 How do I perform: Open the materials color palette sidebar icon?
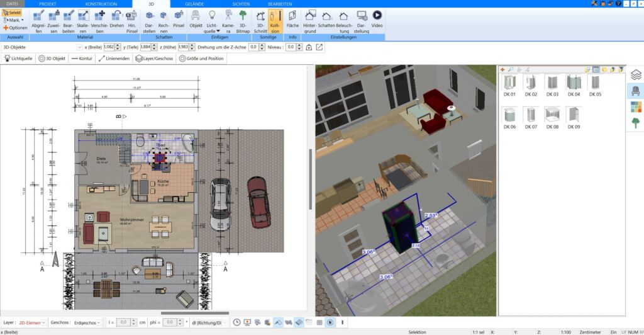635,107
